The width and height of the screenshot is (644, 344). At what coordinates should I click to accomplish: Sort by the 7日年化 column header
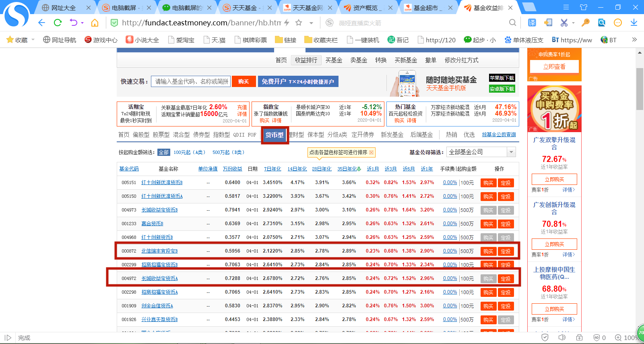coord(272,169)
